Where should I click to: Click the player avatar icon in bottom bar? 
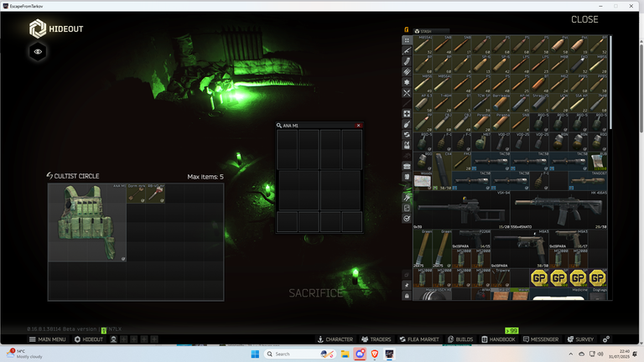113,339
